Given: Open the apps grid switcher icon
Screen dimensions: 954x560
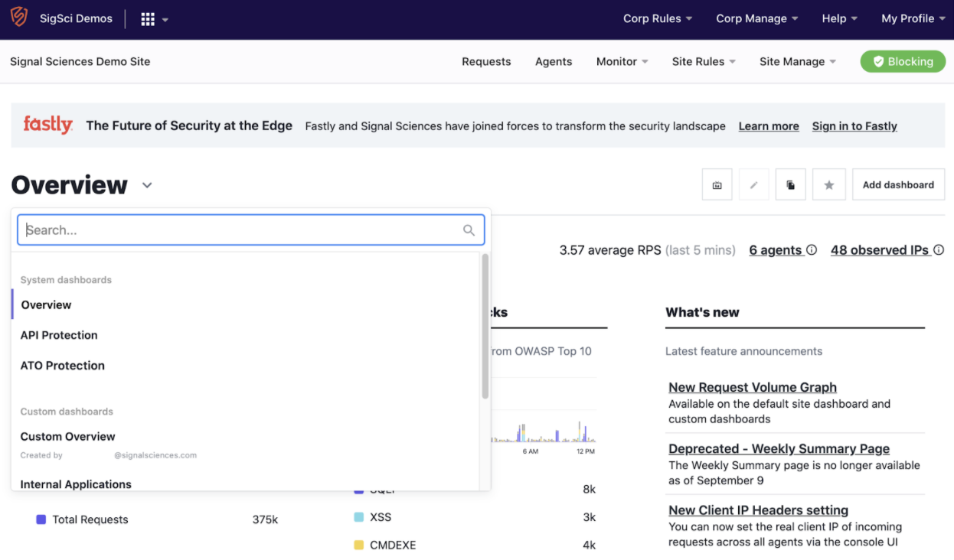Looking at the screenshot, I should (148, 19).
